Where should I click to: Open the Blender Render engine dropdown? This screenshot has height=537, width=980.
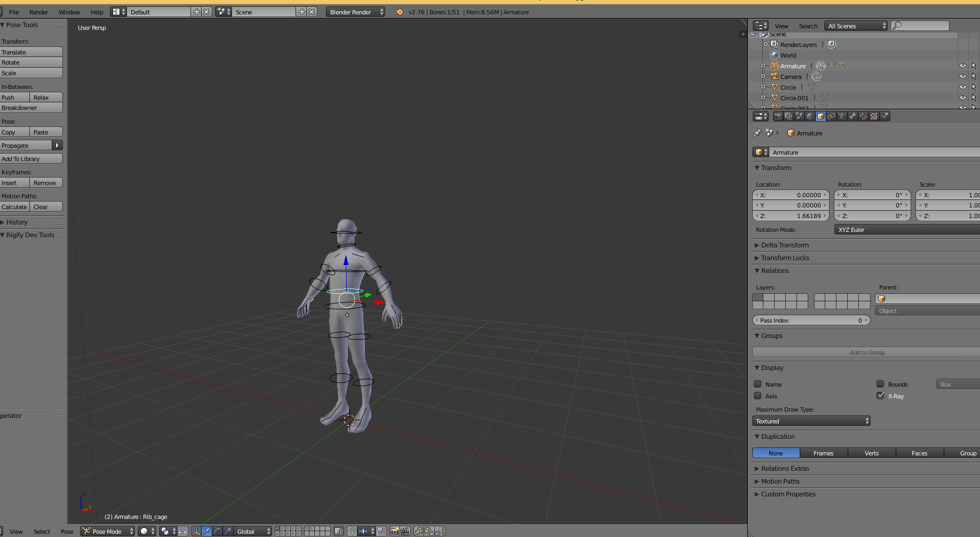355,12
